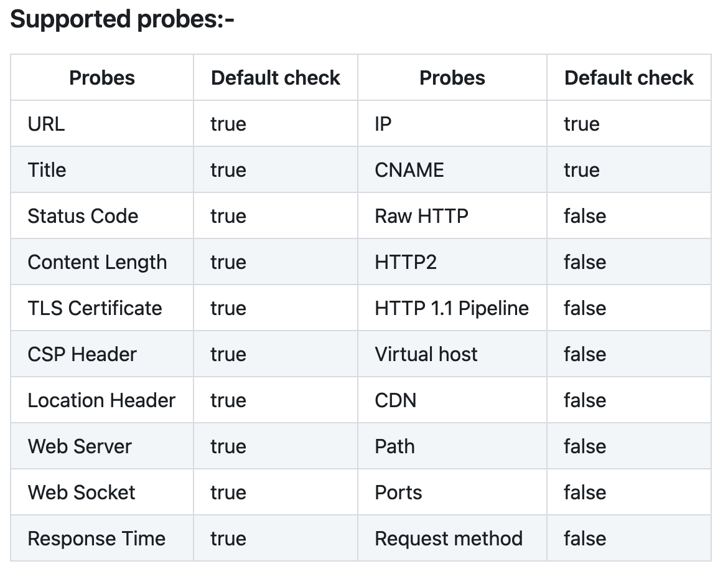The width and height of the screenshot is (728, 579).
Task: Click the Title probe cell
Action: pyautogui.click(x=102, y=169)
